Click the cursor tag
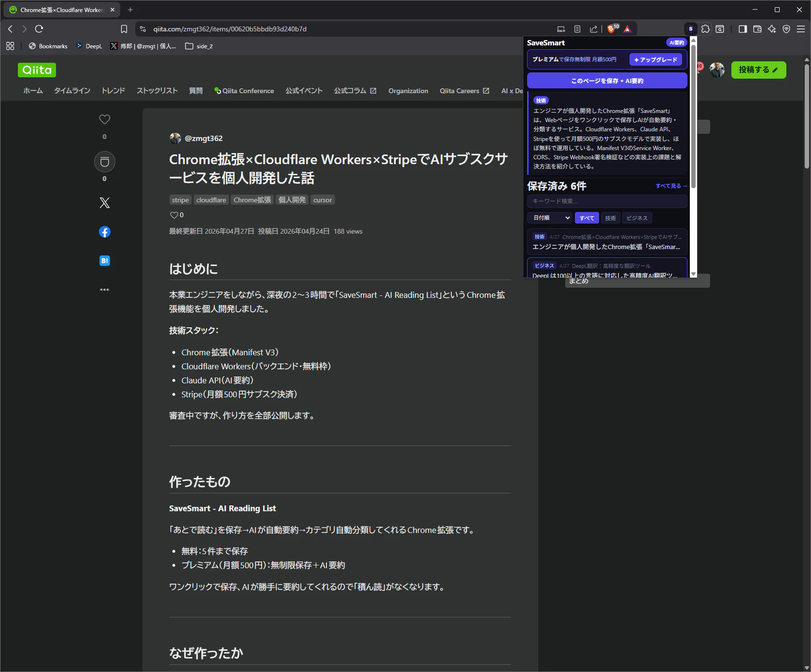This screenshot has height=672, width=811. pos(322,200)
